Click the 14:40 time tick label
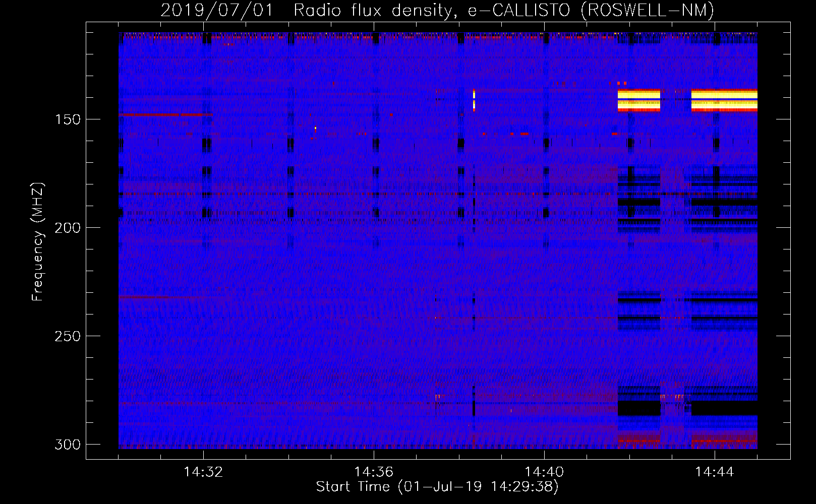 click(544, 472)
